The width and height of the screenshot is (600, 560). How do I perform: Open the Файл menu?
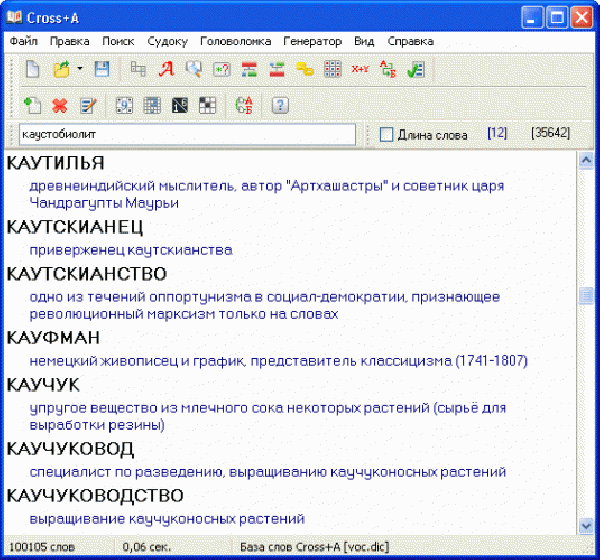pos(24,41)
